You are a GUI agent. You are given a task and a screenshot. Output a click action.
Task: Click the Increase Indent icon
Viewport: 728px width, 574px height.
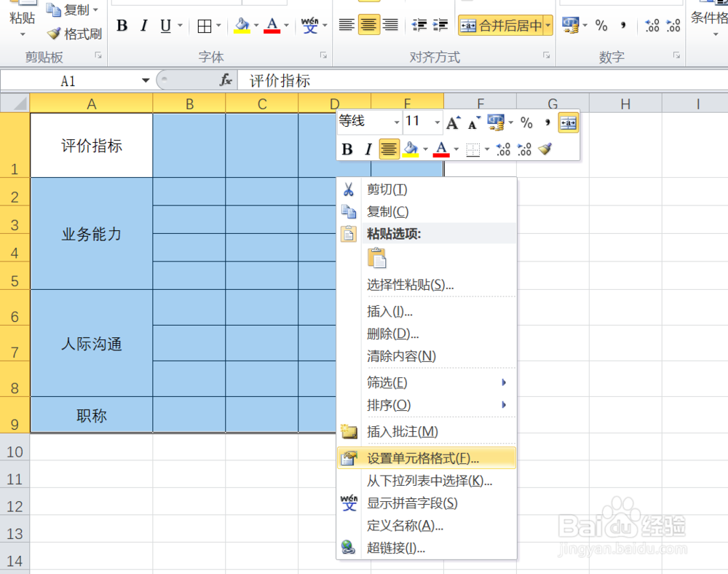(x=440, y=25)
